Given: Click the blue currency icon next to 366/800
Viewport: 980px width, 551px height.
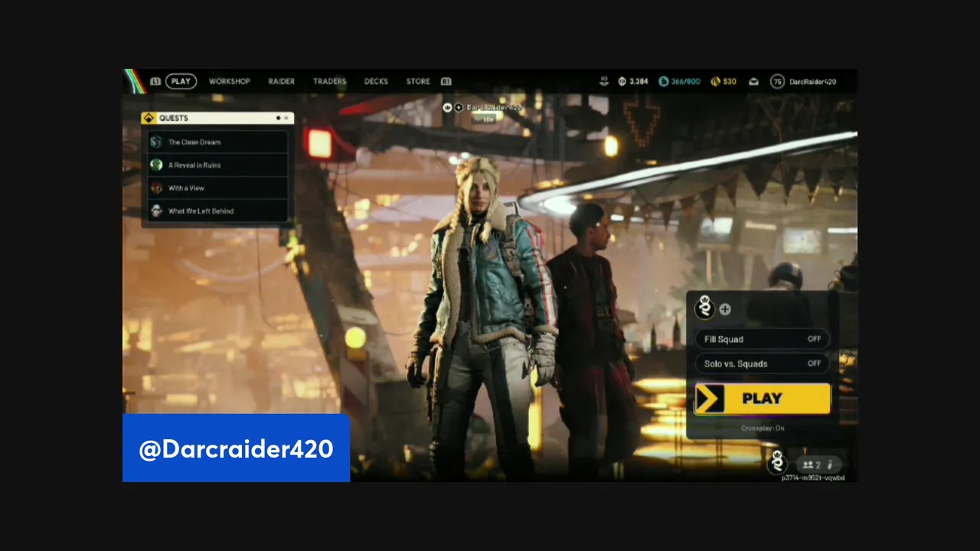Looking at the screenshot, I should pos(663,81).
